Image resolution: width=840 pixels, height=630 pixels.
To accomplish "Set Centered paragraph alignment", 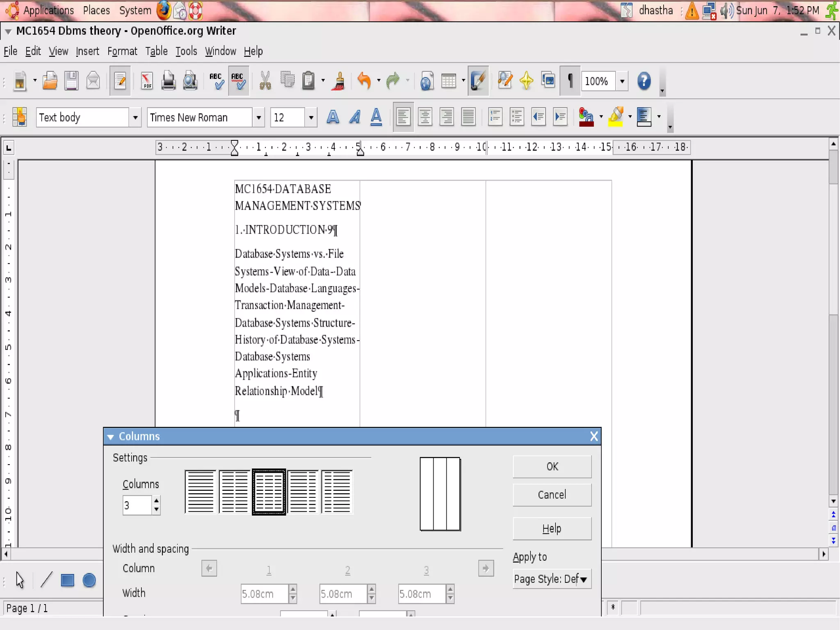I will [x=425, y=117].
